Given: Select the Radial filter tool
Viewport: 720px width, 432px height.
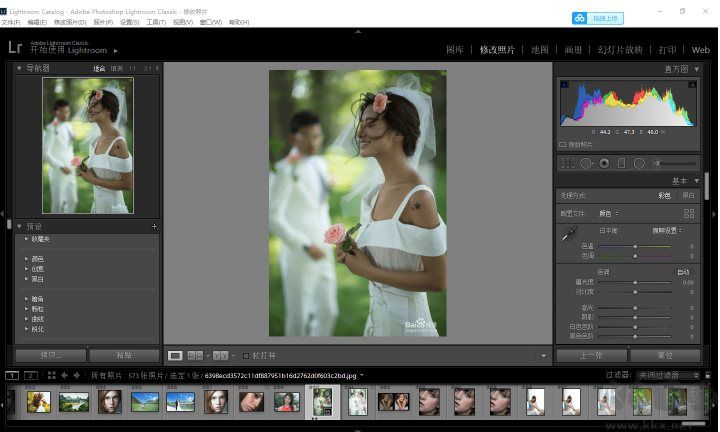Looking at the screenshot, I should click(638, 163).
